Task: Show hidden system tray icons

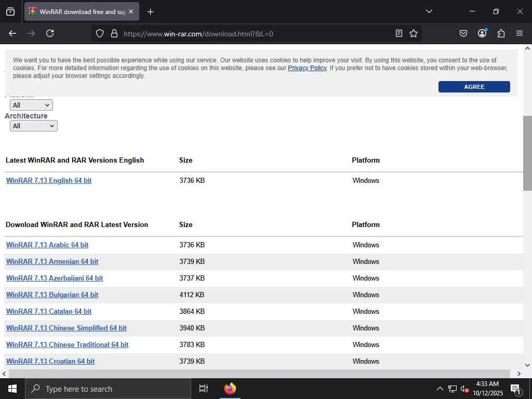Action: pyautogui.click(x=440, y=389)
